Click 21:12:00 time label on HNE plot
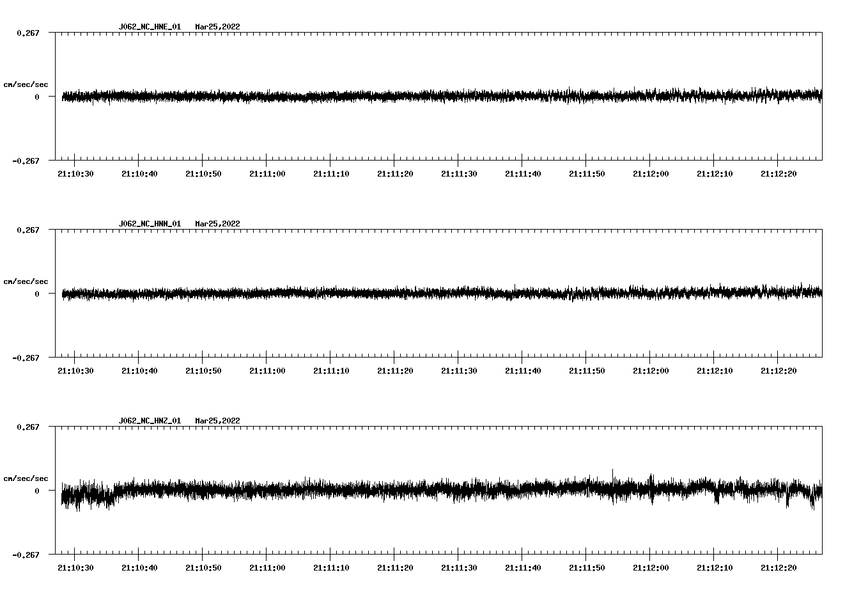Image resolution: width=868 pixels, height=591 pixels. click(x=651, y=174)
